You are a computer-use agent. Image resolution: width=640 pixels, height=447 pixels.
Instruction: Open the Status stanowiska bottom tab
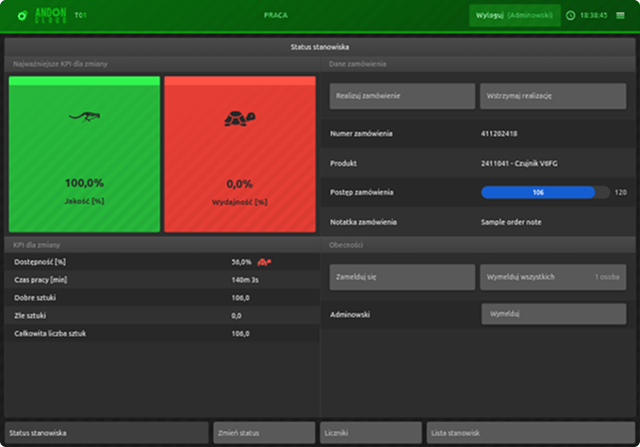(x=107, y=433)
